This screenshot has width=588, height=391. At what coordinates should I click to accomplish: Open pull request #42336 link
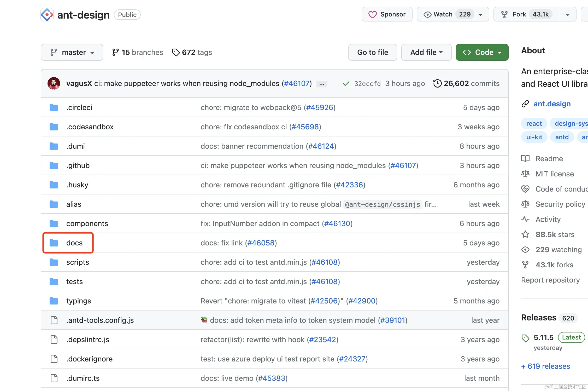pos(349,185)
